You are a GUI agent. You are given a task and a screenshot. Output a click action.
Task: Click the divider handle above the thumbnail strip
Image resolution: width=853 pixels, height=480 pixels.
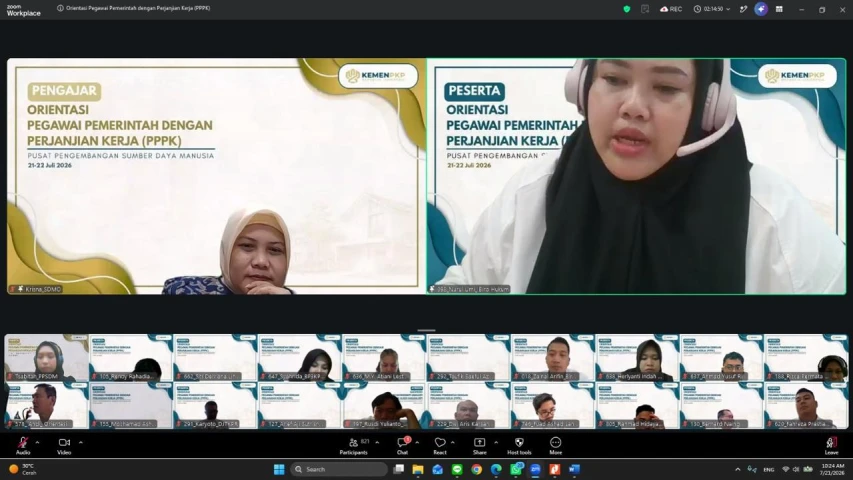click(426, 330)
